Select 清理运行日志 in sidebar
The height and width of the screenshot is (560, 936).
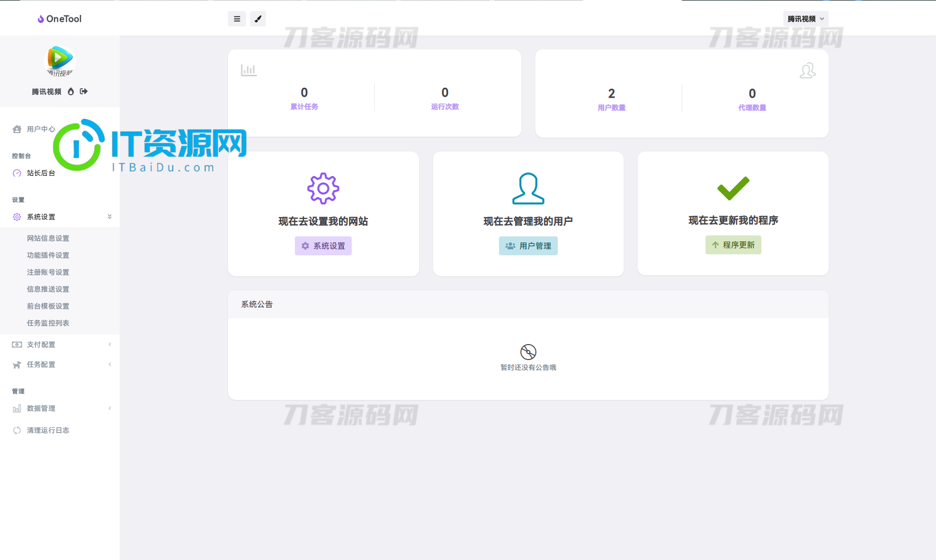pyautogui.click(x=60, y=430)
